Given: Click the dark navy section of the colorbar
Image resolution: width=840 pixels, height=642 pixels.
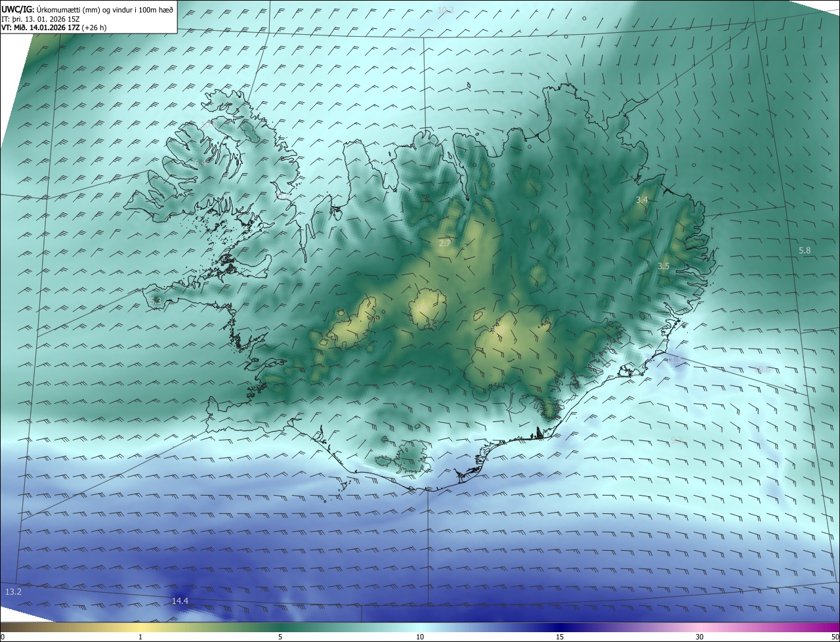Looking at the screenshot, I should click(x=560, y=627).
